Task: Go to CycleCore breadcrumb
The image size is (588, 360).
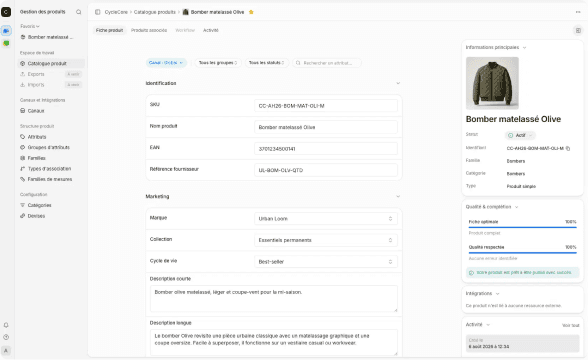Action: click(116, 12)
